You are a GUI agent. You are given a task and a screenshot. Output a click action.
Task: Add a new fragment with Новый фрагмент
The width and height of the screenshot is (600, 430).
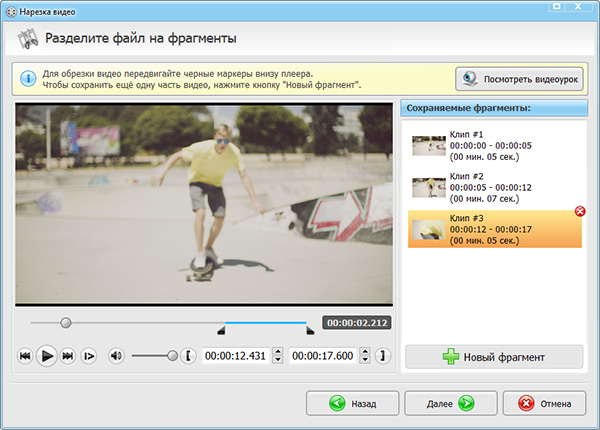(x=494, y=357)
